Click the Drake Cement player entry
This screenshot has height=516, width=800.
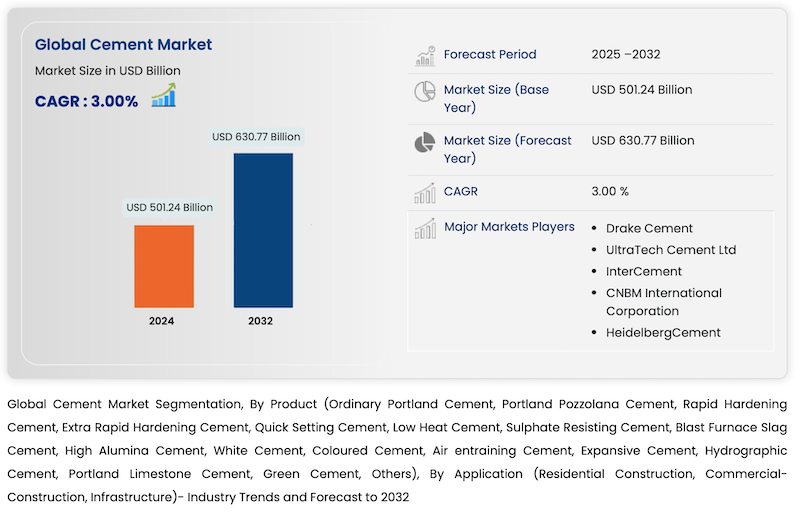click(649, 228)
